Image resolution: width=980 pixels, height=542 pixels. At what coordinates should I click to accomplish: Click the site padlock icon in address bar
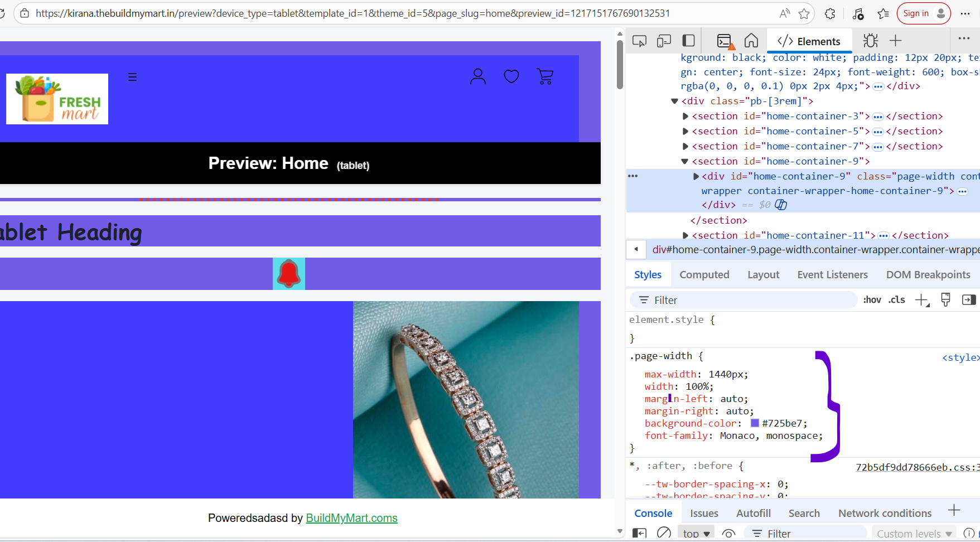tap(24, 13)
